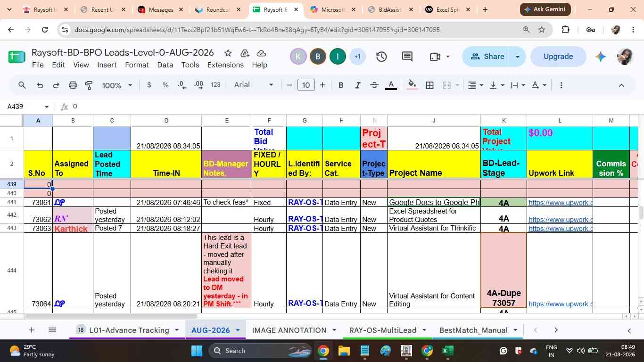This screenshot has height=362, width=644.
Task: Open the Extensions menu
Action: click(x=225, y=65)
